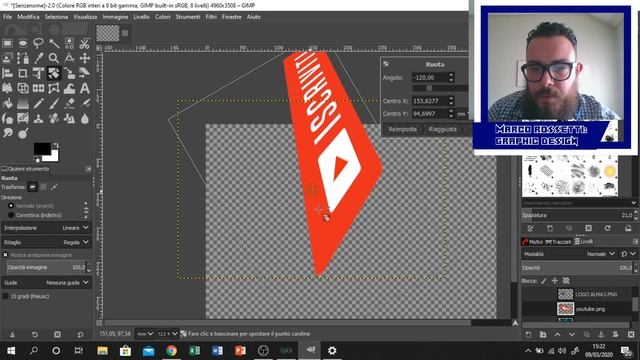Switch to the Motivi tab

click(533, 242)
